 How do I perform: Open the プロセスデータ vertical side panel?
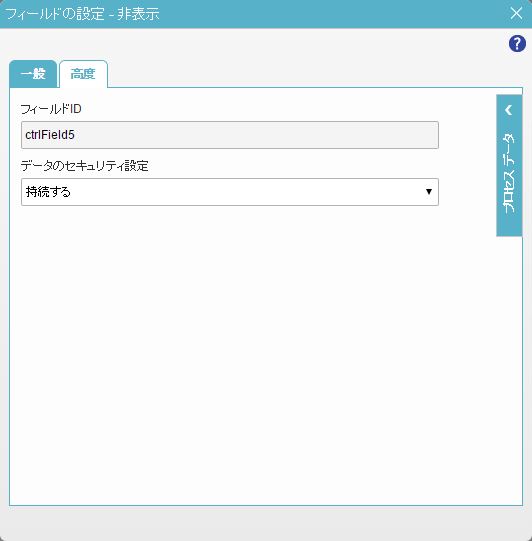click(x=509, y=166)
